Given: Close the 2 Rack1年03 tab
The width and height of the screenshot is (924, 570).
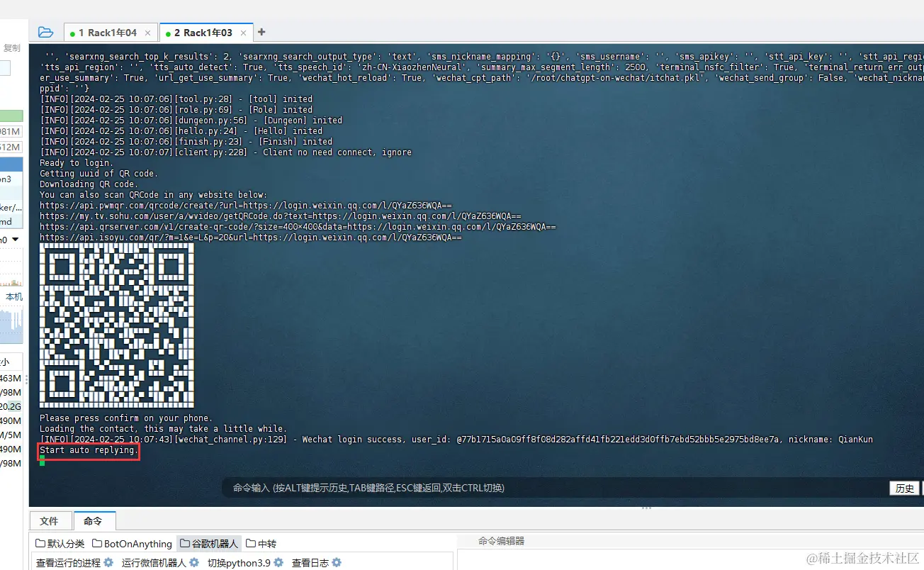Looking at the screenshot, I should (244, 33).
